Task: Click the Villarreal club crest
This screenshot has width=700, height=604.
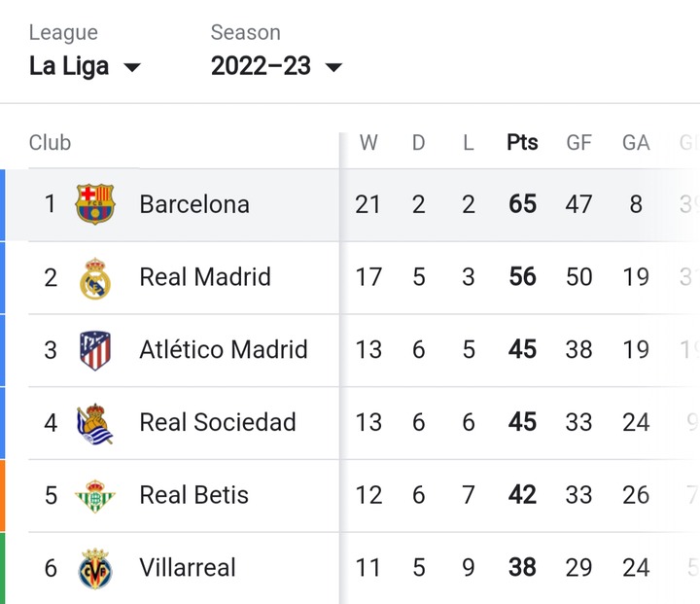Action: pyautogui.click(x=95, y=568)
